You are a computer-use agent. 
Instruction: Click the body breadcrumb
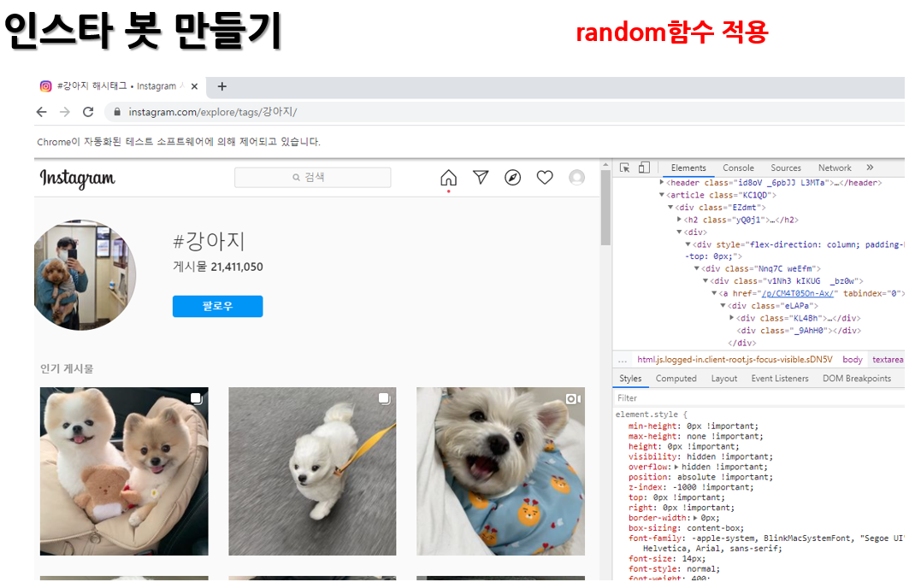853,359
